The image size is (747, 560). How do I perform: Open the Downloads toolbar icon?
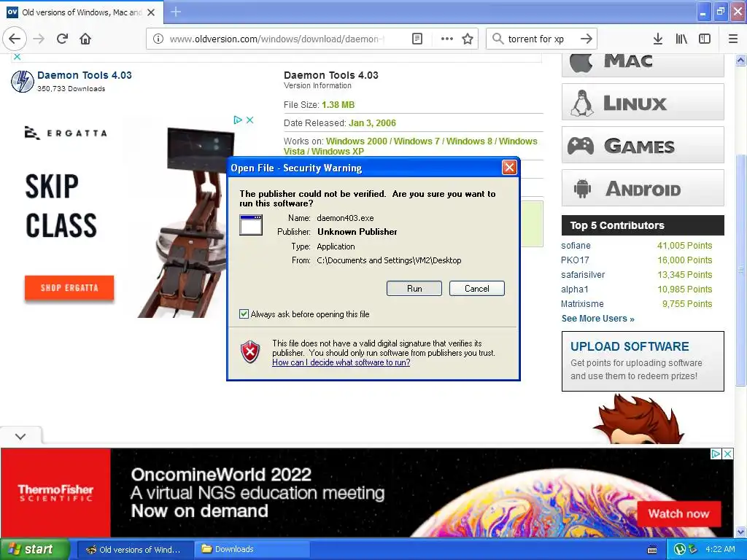658,39
